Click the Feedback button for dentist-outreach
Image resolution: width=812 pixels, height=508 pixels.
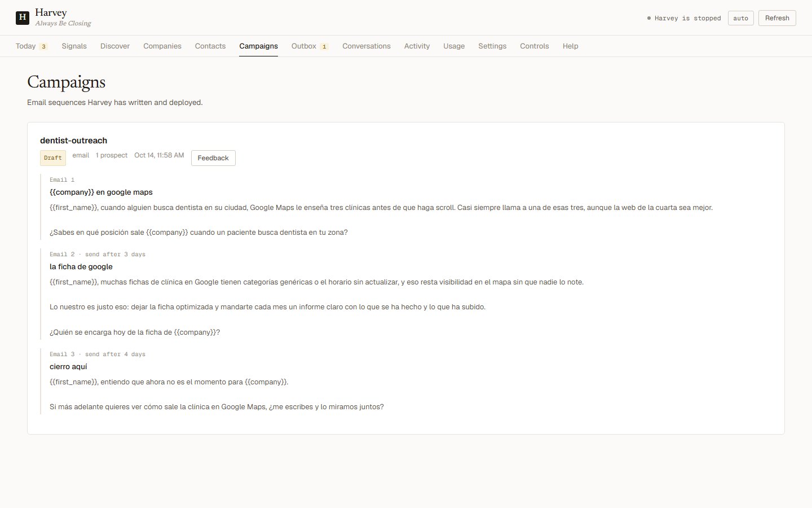(213, 158)
